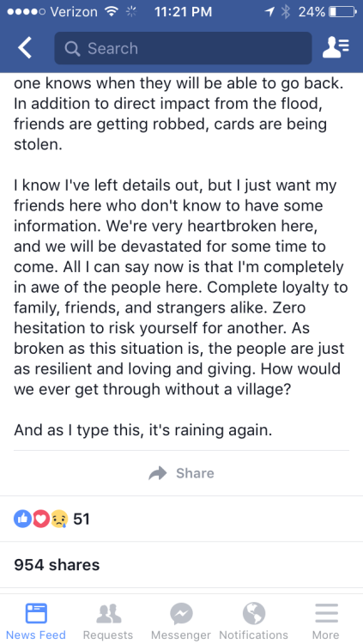363x644 pixels.
Task: Open the friends list icon beside search
Action: pyautogui.click(x=336, y=47)
